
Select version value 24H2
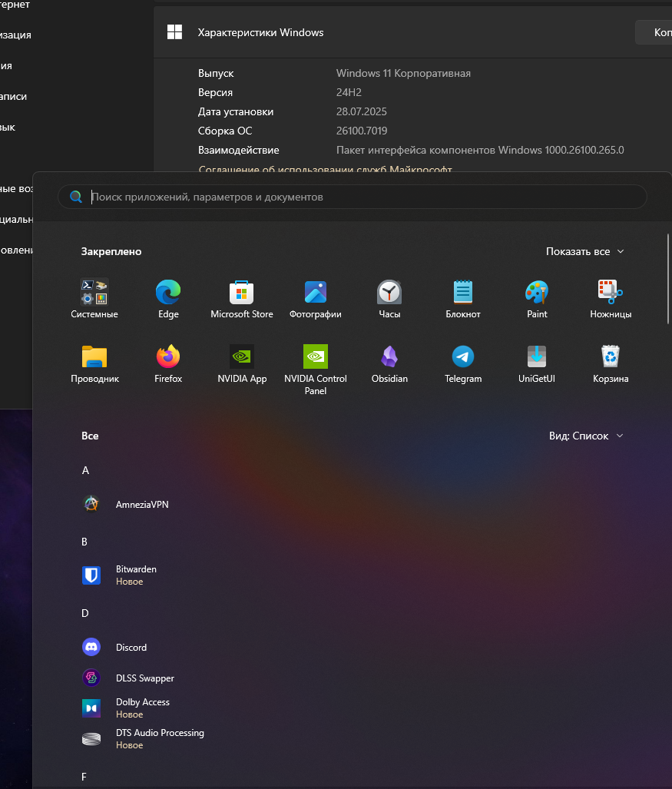coord(349,92)
